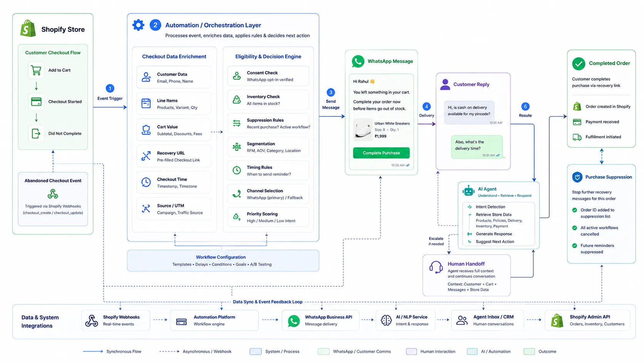The width and height of the screenshot is (644, 362).
Task: Click the Did Not Complete exit icon
Action: (36, 133)
